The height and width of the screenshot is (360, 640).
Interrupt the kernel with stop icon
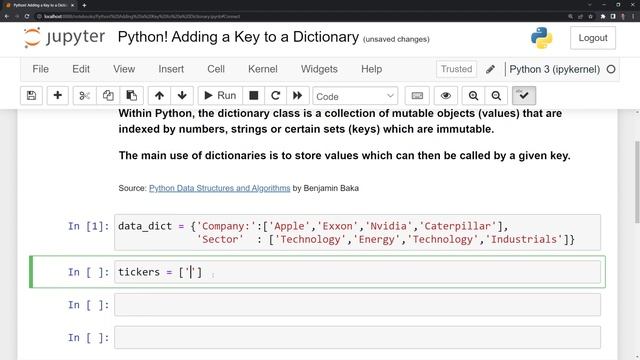(x=253, y=96)
